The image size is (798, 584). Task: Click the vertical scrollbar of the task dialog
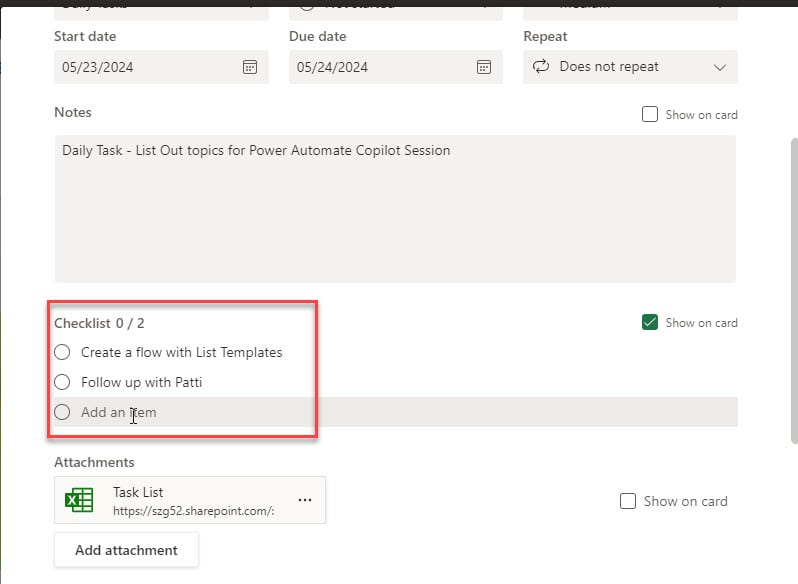coord(794,290)
